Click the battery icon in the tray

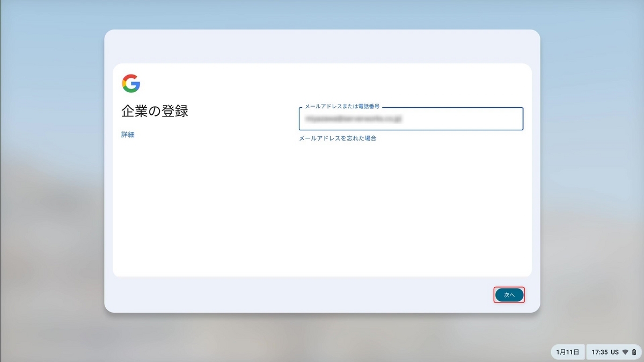(x=634, y=352)
